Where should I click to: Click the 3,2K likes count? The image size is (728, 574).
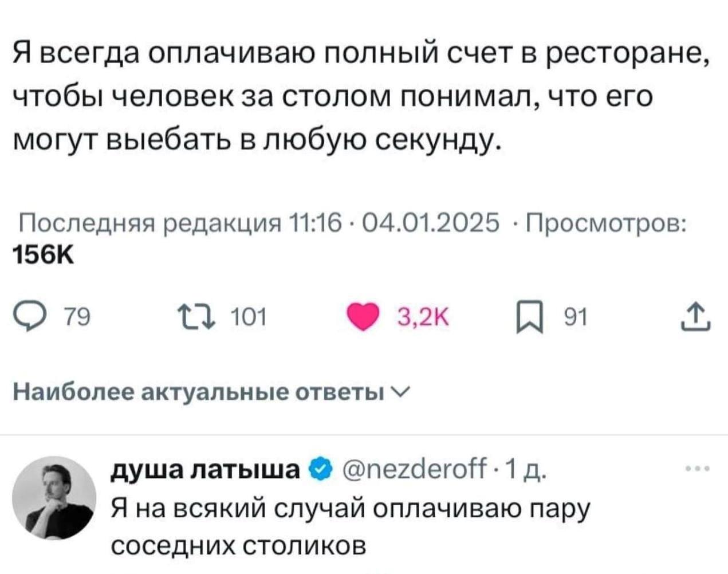423,316
